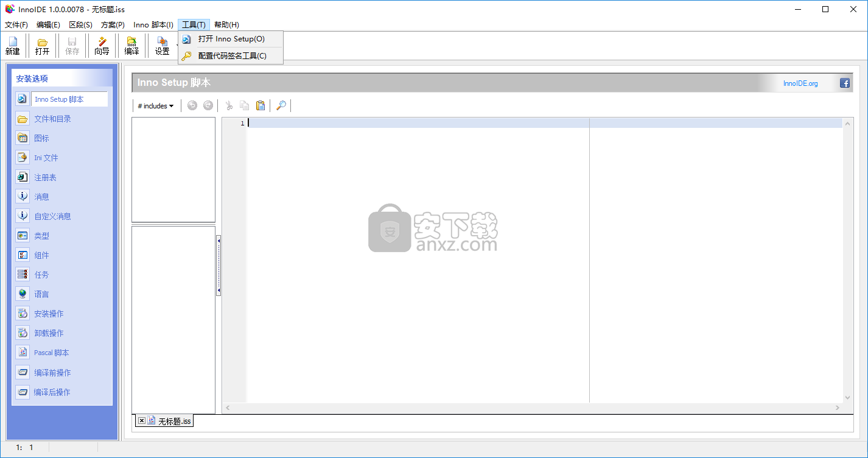Click the 新建 (New) toolbar icon

pyautogui.click(x=13, y=46)
